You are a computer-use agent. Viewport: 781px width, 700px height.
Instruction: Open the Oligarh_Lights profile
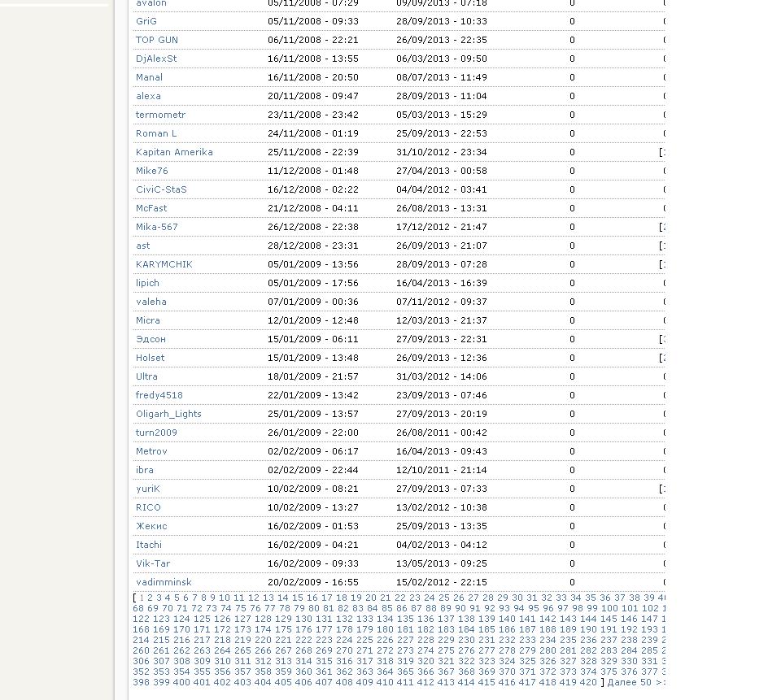(168, 414)
